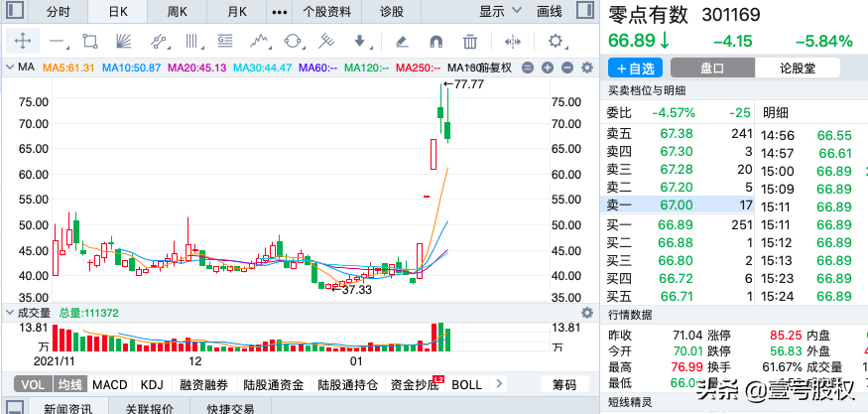
Task: Add stock with +自选 button
Action: [x=635, y=69]
